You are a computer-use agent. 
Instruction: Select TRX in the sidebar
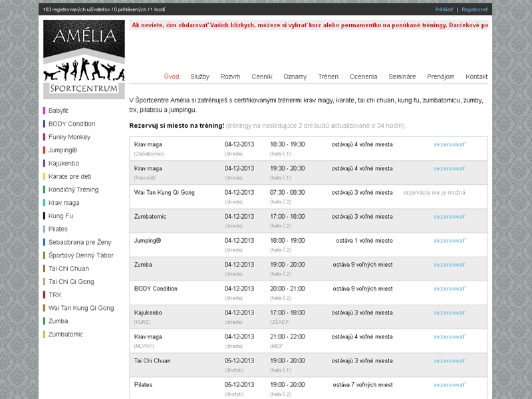point(55,295)
